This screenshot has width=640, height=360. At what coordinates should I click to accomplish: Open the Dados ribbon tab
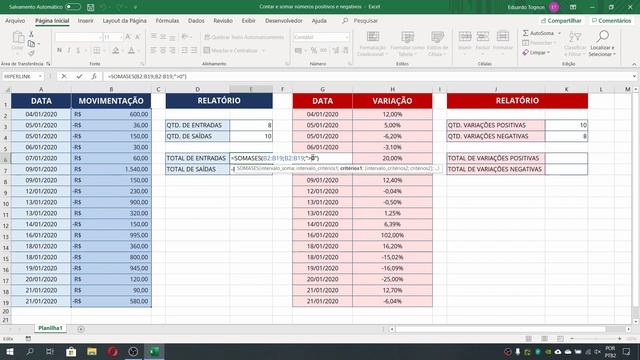pyautogui.click(x=196, y=20)
